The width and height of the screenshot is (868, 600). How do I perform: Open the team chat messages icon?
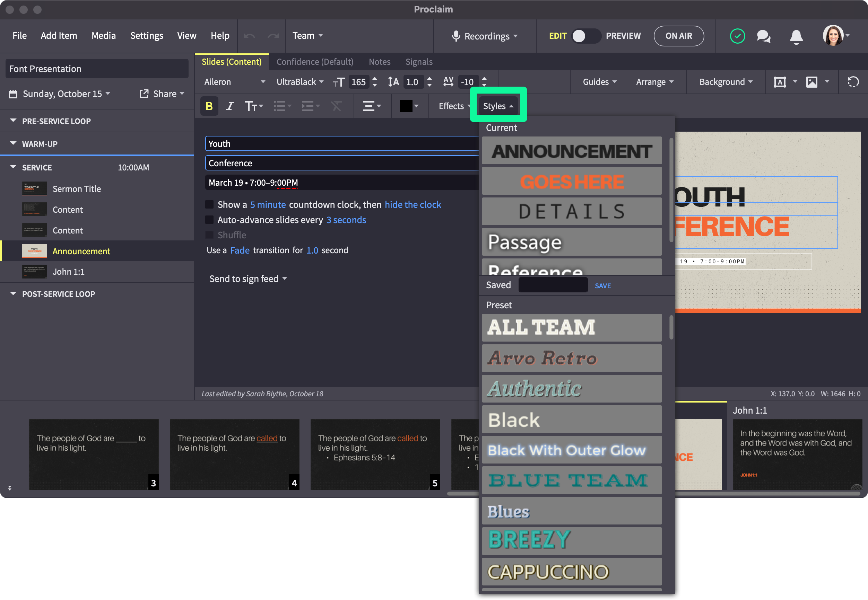point(763,36)
